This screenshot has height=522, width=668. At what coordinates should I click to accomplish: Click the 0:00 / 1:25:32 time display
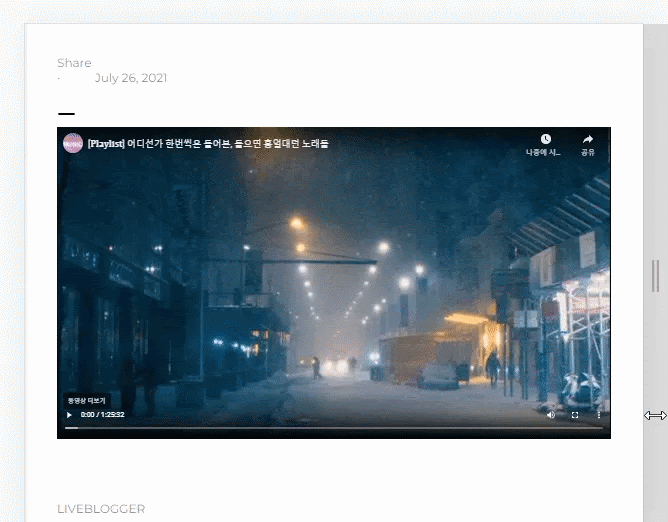click(102, 415)
